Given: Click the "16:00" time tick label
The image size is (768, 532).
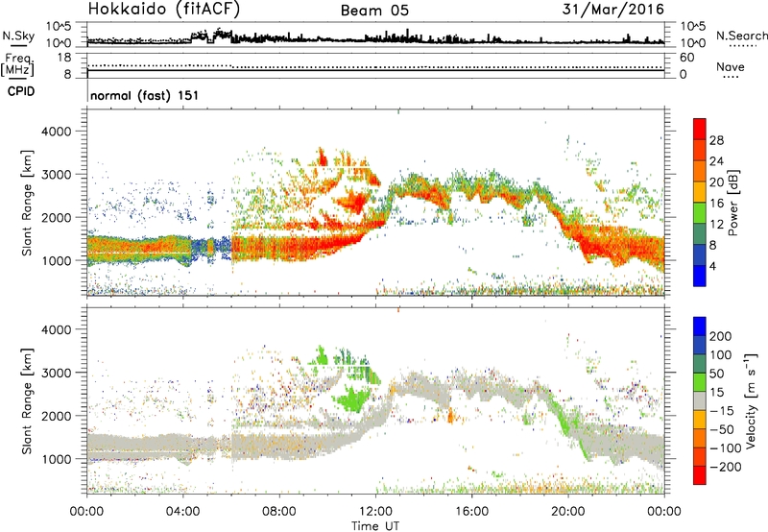Looking at the screenshot, I should click(x=471, y=512).
